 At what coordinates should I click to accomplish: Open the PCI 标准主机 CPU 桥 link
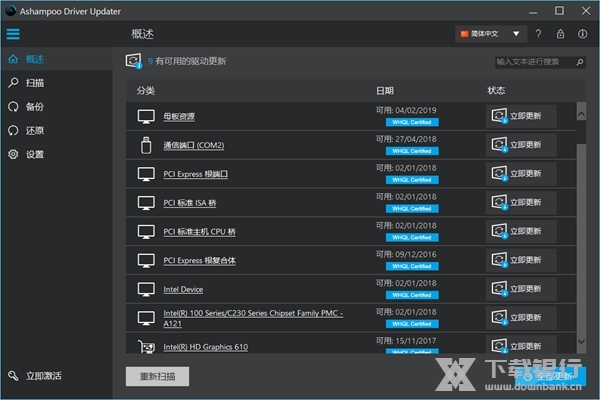click(x=199, y=232)
